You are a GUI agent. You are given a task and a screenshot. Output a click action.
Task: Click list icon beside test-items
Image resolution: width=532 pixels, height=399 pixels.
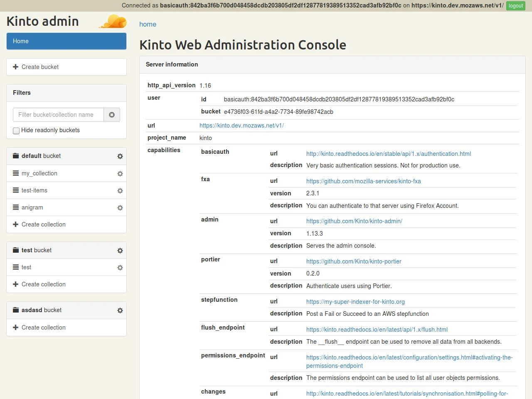(x=16, y=190)
